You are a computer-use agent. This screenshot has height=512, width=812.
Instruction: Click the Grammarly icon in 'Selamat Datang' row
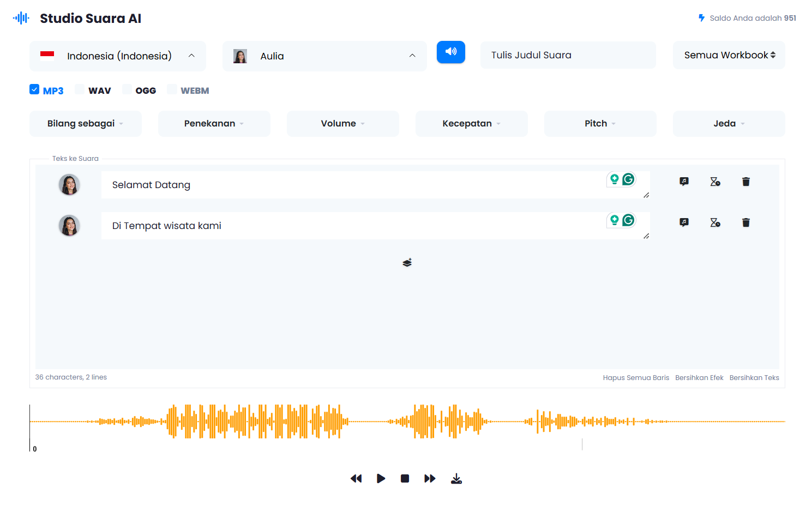[x=628, y=179]
